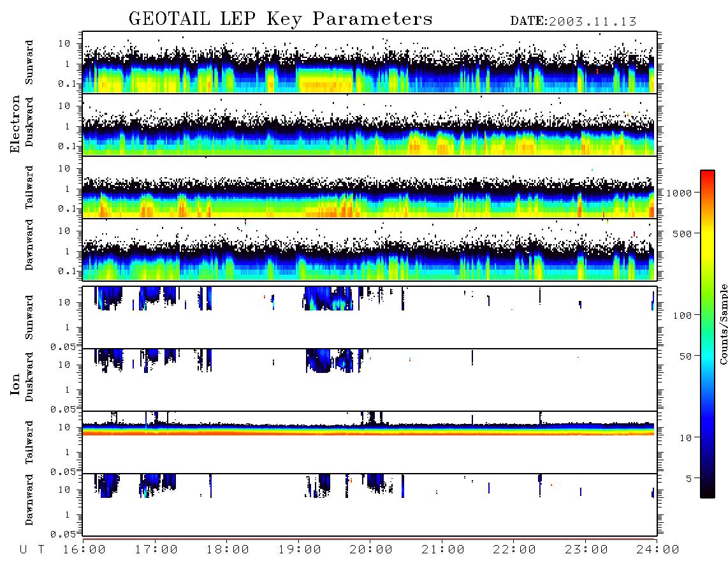
Task: Click the Electron 'Duskward' panel label
Action: (x=29, y=122)
